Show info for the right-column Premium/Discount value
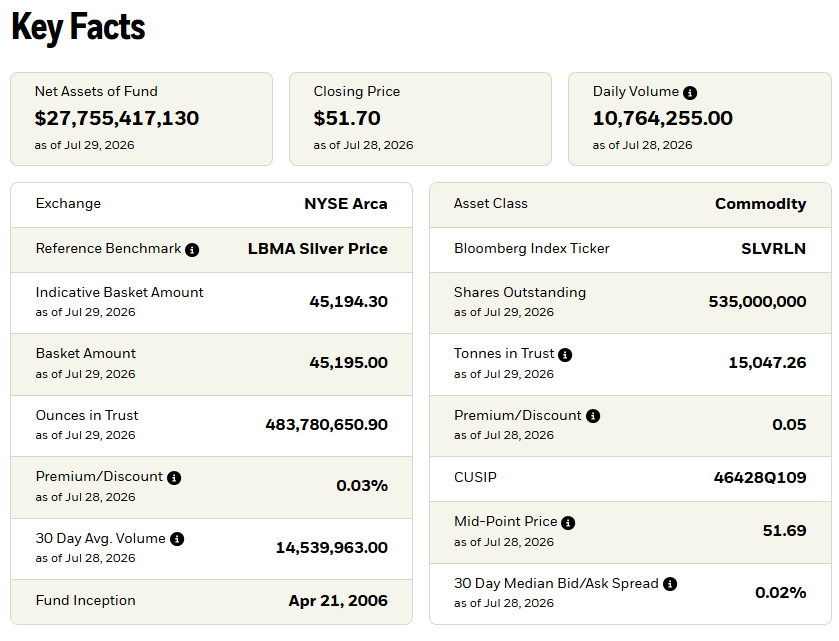 pyautogui.click(x=593, y=416)
